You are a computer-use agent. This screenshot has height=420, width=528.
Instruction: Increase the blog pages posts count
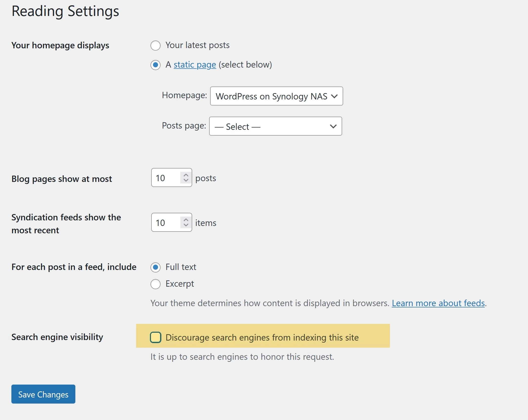point(186,175)
